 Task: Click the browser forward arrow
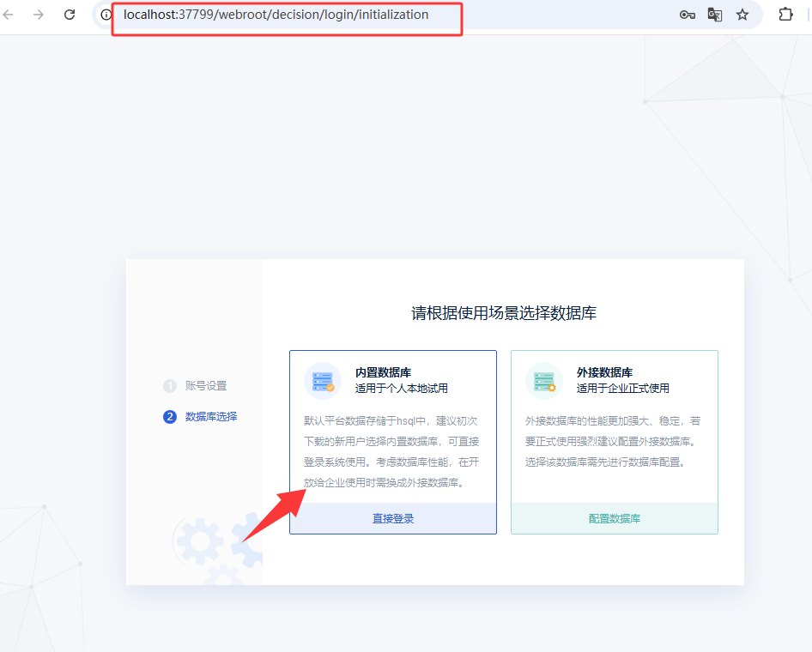pyautogui.click(x=39, y=15)
